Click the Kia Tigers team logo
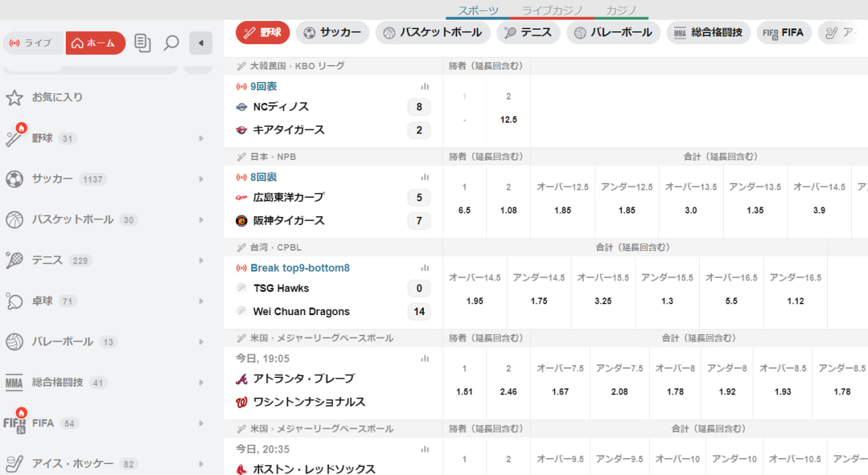This screenshot has width=868, height=475. [x=241, y=129]
